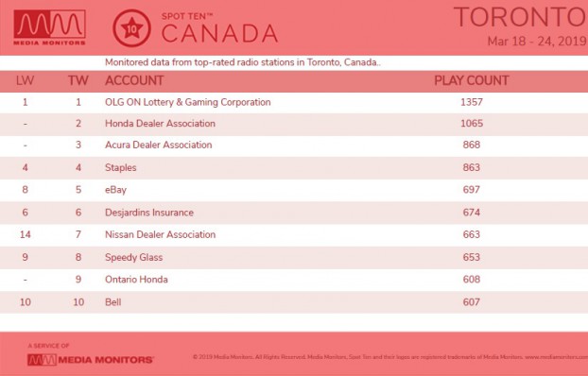
Task: Click the Media Monitors waveform logo
Action: 49,27
